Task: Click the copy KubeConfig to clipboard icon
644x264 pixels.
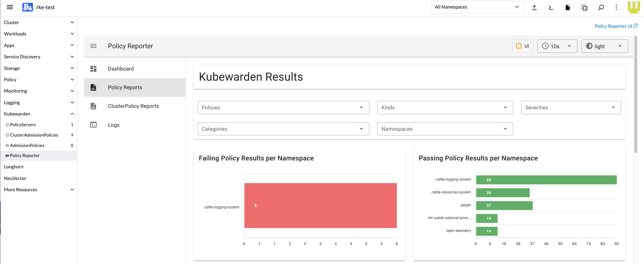Action: [584, 7]
